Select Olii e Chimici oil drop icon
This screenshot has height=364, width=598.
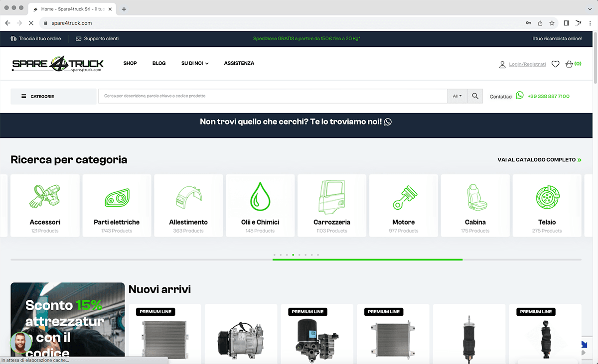click(260, 196)
